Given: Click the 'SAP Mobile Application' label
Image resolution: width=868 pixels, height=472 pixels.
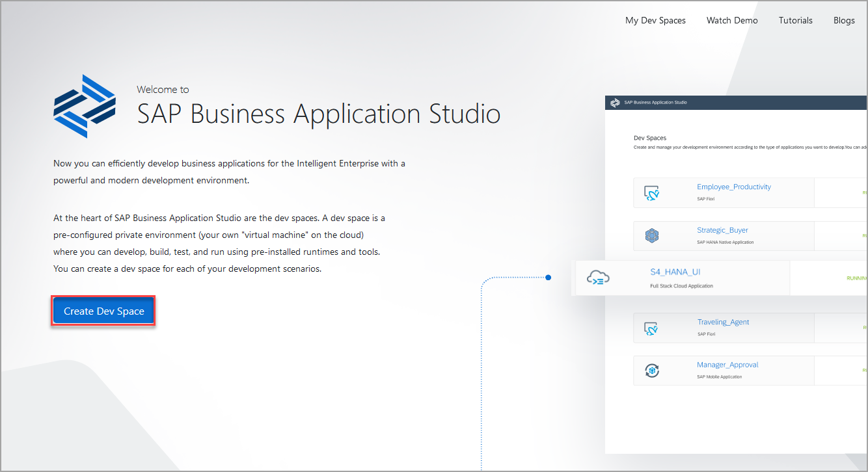Looking at the screenshot, I should pos(720,376).
